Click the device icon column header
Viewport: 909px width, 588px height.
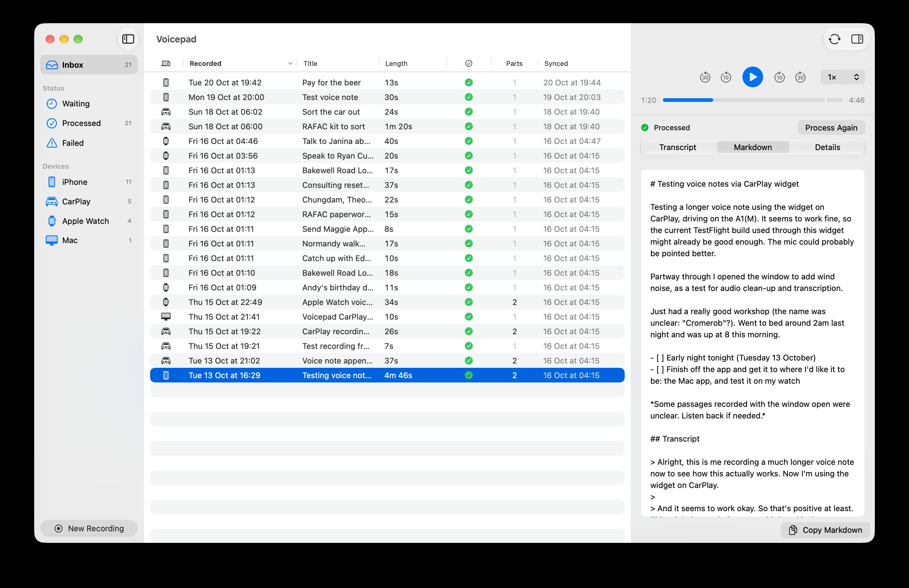[x=166, y=63]
